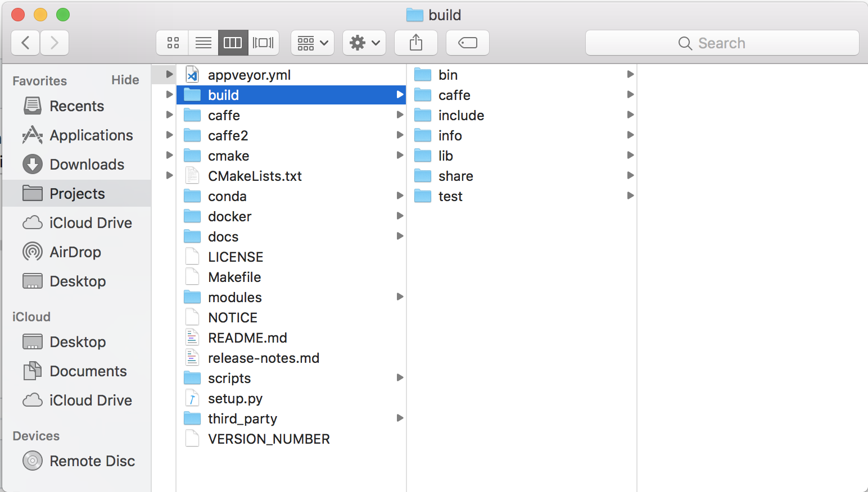868x492 pixels.
Task: Switch to list view
Action: [x=203, y=42]
